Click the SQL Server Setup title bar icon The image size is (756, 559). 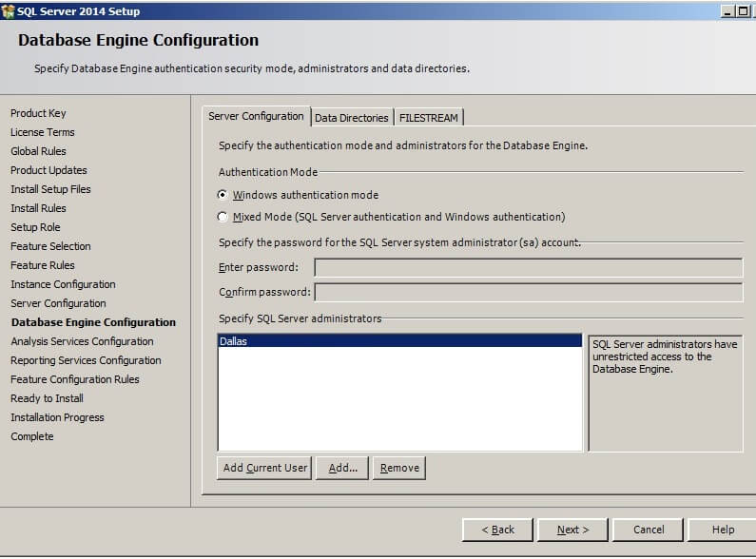click(x=8, y=11)
